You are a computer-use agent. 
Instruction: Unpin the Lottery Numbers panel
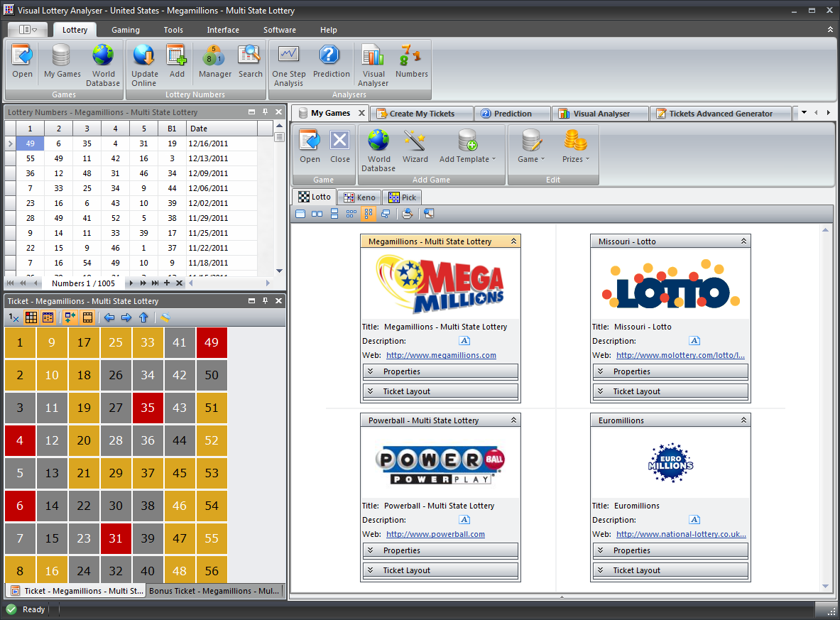pyautogui.click(x=263, y=112)
